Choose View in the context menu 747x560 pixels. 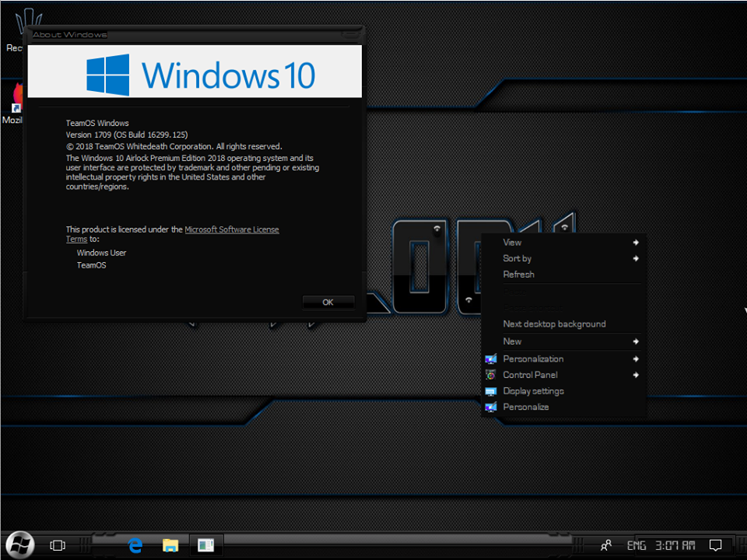pos(563,243)
